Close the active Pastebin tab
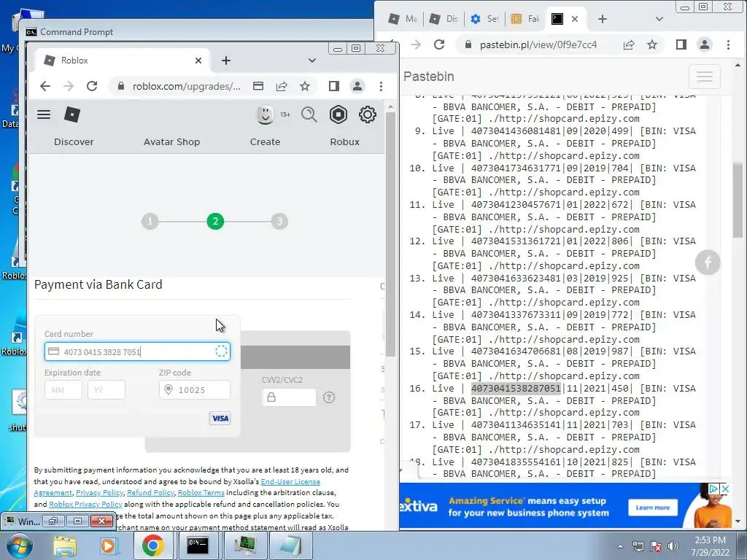 coord(575,19)
